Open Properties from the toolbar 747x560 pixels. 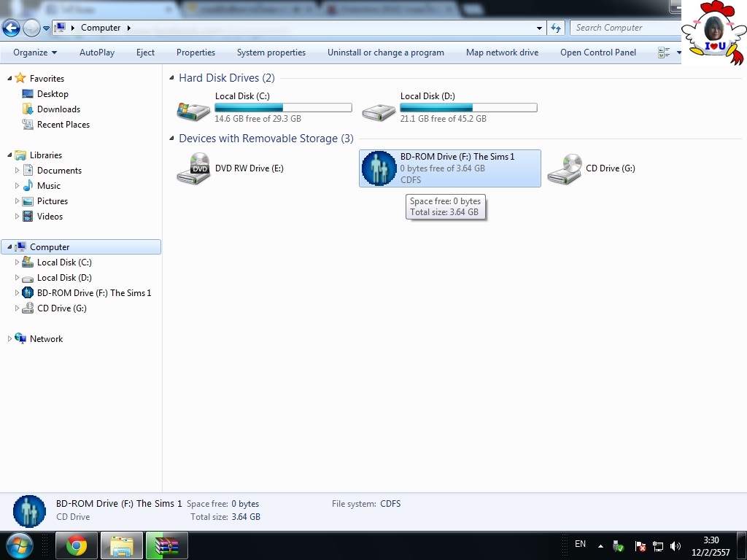(196, 52)
